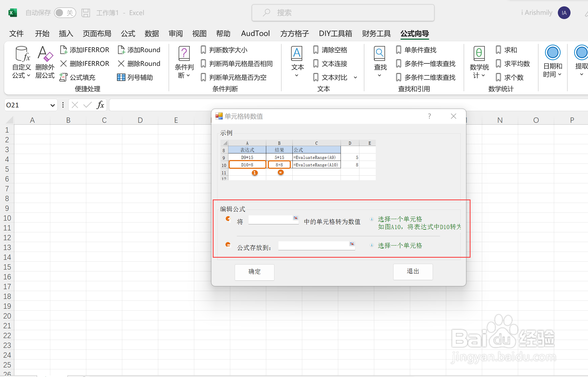This screenshot has width=588, height=377.
Task: Click the select-all corner of worksheet
Action: pyautogui.click(x=9, y=120)
